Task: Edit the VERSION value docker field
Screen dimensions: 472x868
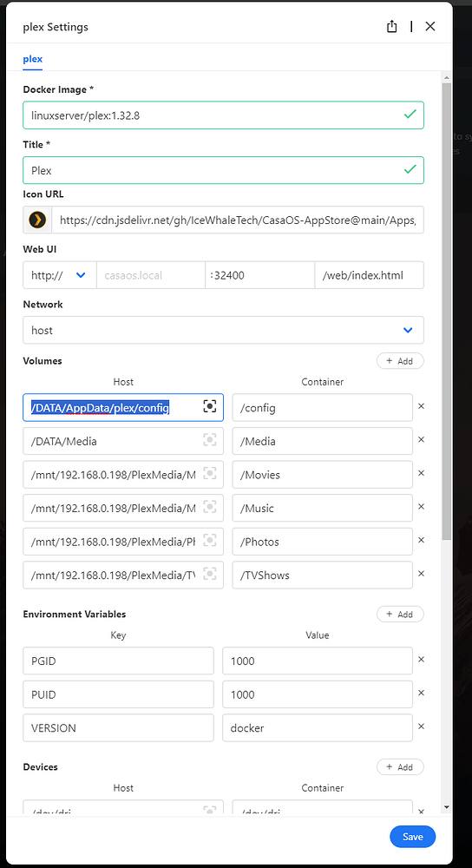Action: point(318,728)
